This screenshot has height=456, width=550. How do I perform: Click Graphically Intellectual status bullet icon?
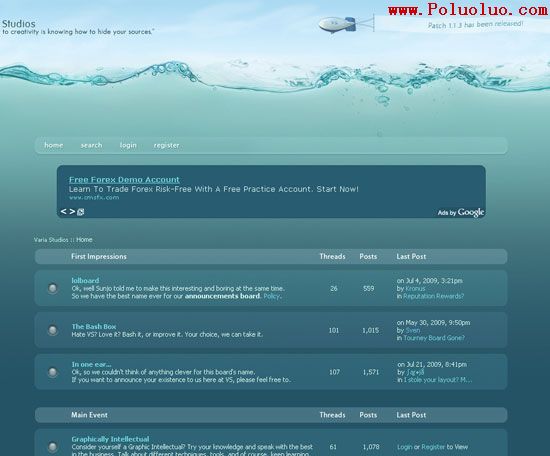53,447
